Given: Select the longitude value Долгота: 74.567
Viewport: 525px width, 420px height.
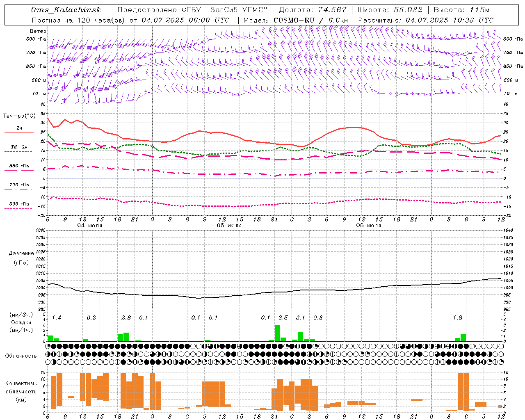Looking at the screenshot, I should [313, 10].
